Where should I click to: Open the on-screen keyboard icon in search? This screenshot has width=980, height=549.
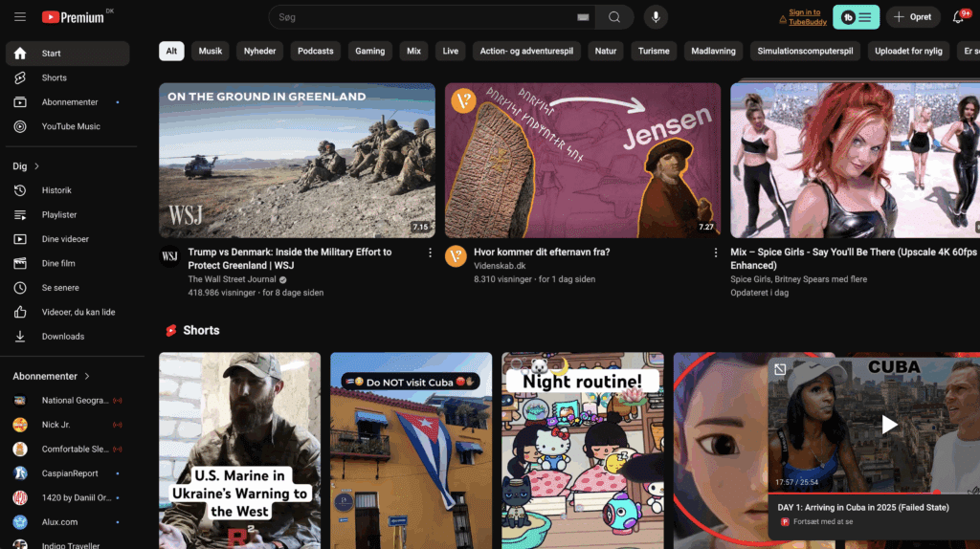[x=583, y=17]
